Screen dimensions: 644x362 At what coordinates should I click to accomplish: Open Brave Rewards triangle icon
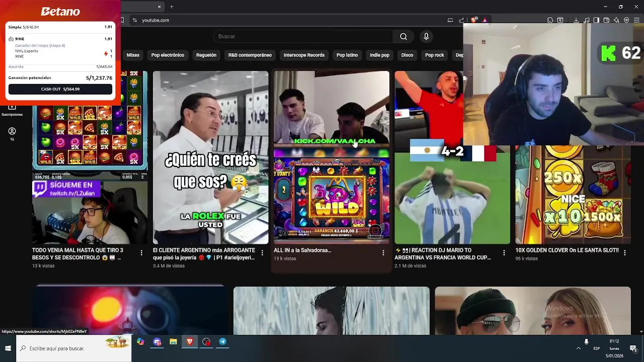[x=485, y=20]
